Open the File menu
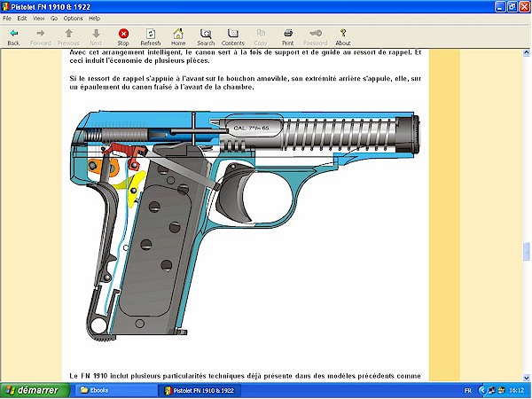Screen dimensions: 532x399 coord(8,18)
